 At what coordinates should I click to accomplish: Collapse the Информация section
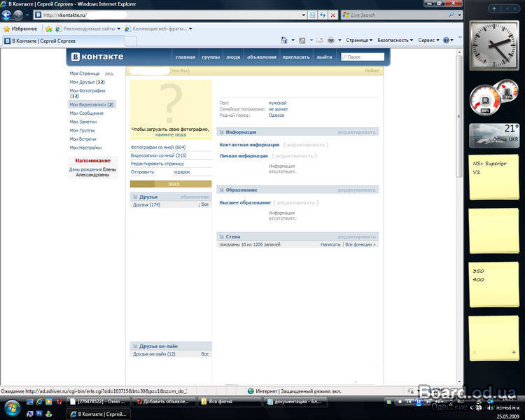click(x=222, y=132)
